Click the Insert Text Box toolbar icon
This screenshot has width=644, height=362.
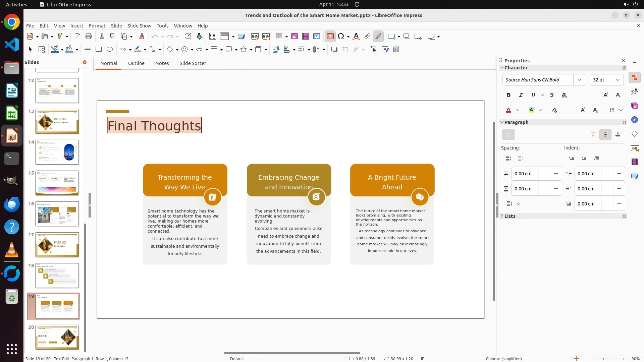[330, 37]
